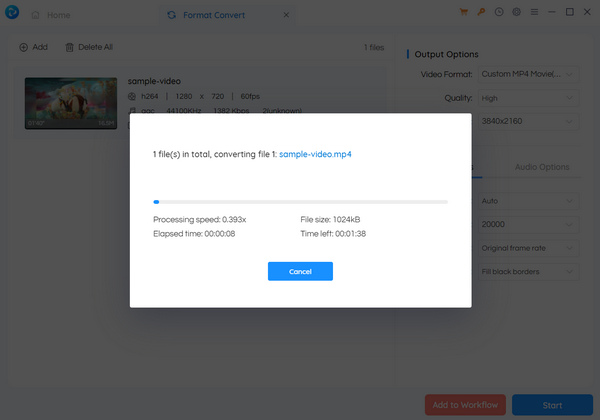Open the settings gear icon
This screenshot has width=600, height=420.
pos(517,12)
